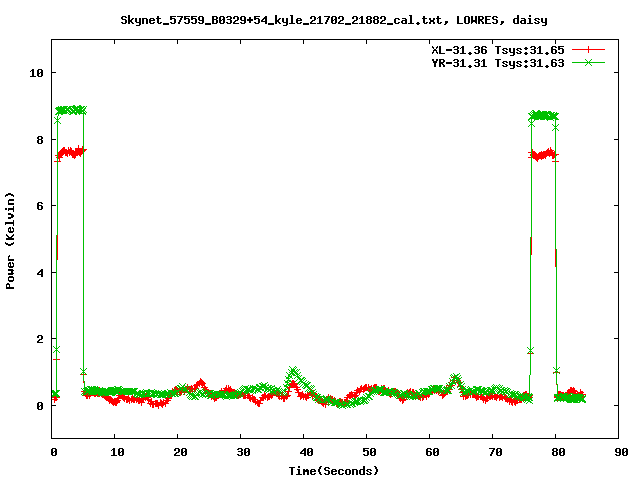Click the x-axis tick label 50
Image resolution: width=640 pixels, height=480 pixels.
pyautogui.click(x=369, y=452)
